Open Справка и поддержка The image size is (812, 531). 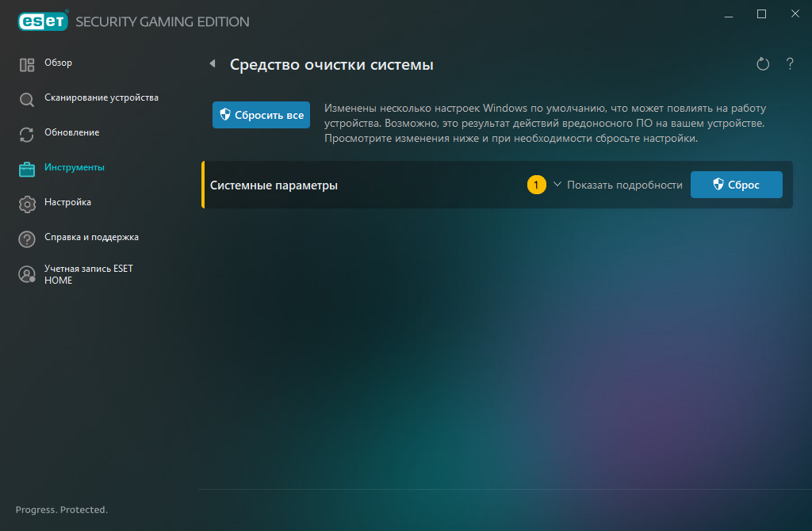click(x=92, y=237)
